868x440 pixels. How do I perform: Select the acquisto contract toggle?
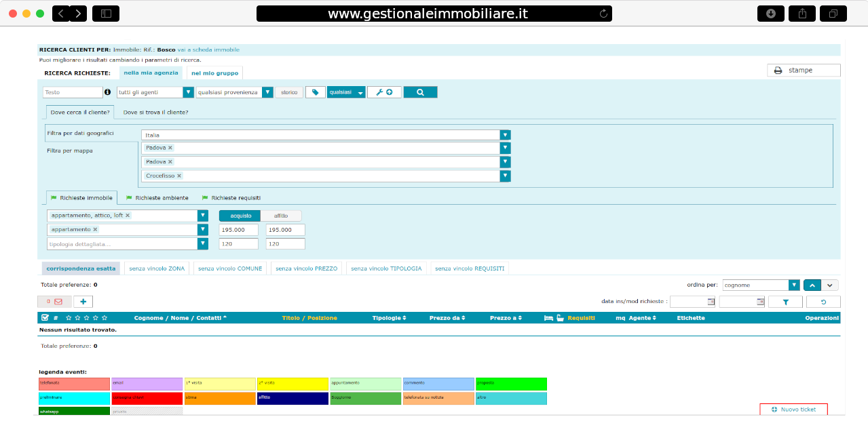241,216
